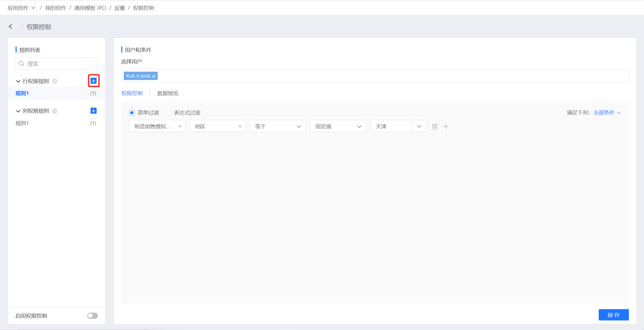Click the info icon beside 行权限规则

[55, 81]
